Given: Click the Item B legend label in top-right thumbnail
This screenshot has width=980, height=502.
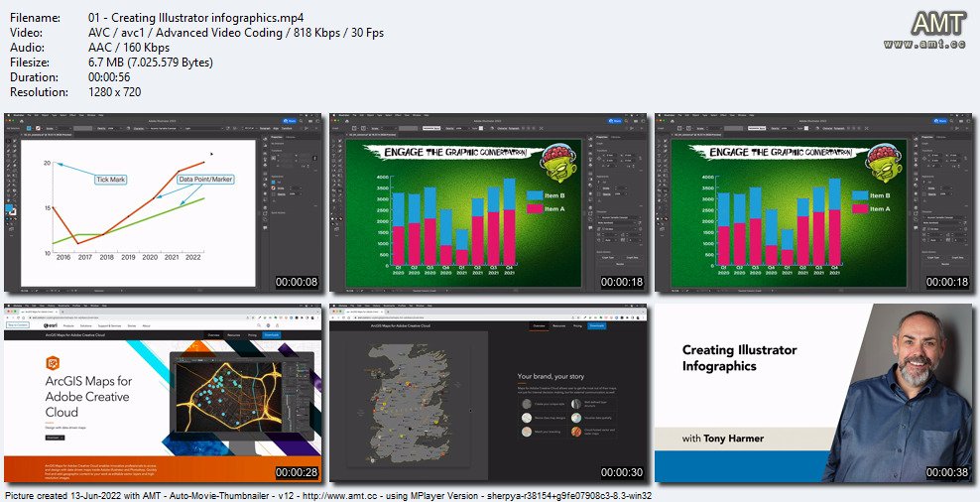Looking at the screenshot, I should [x=880, y=195].
